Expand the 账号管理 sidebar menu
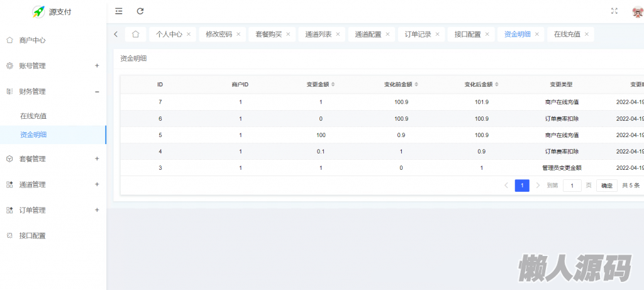The image size is (644, 290). [x=97, y=65]
